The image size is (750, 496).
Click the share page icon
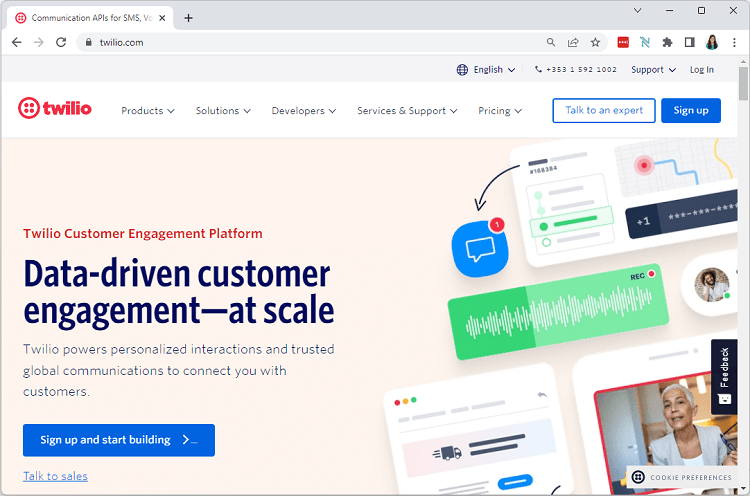tap(573, 42)
